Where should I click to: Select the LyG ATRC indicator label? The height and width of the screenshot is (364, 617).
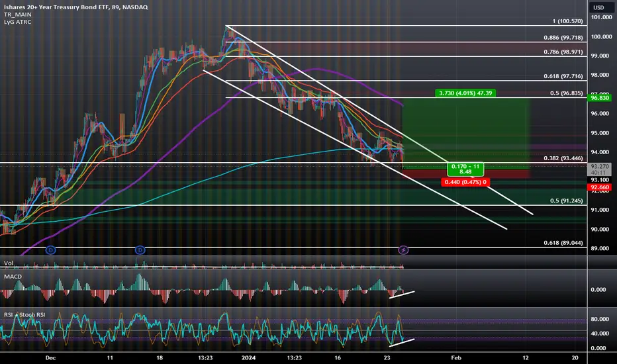18,22
